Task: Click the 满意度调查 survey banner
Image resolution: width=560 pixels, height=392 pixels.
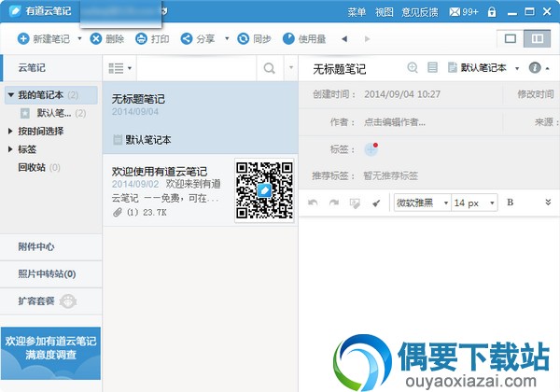Action: (x=50, y=354)
